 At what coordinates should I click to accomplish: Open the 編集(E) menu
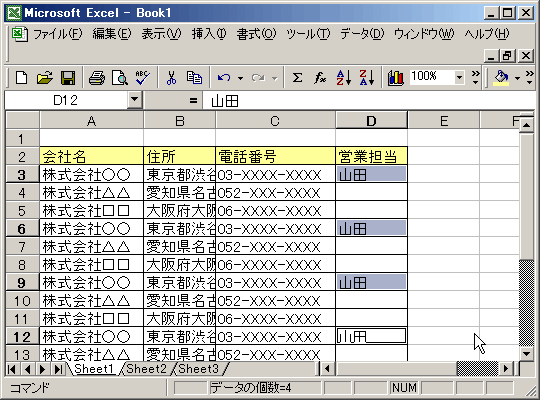[112, 34]
